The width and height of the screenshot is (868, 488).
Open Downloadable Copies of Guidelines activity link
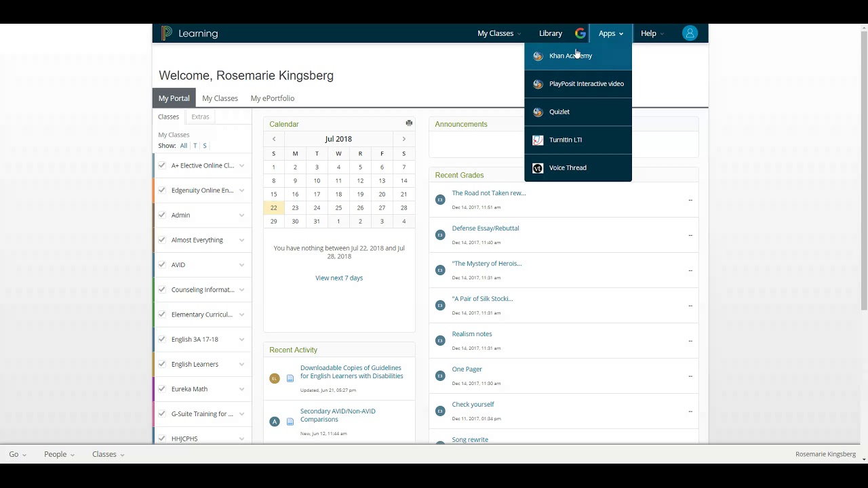[x=352, y=372]
